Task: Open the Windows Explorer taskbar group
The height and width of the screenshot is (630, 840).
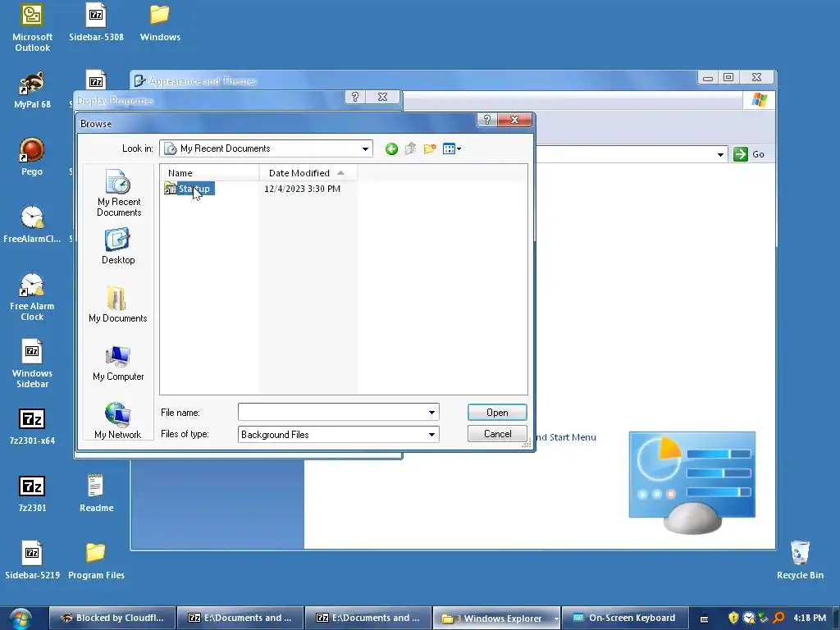Action: pyautogui.click(x=496, y=619)
